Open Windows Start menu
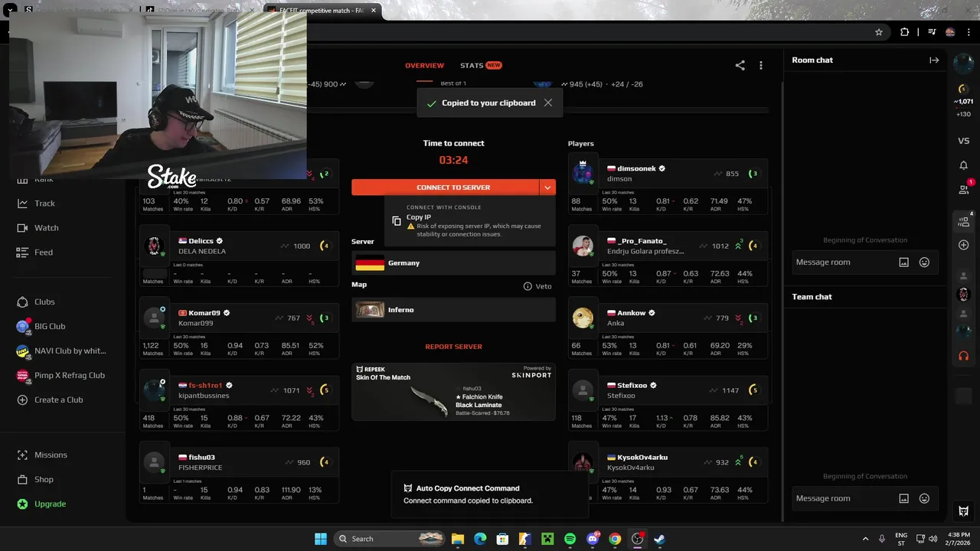This screenshot has height=551, width=980. (x=321, y=539)
